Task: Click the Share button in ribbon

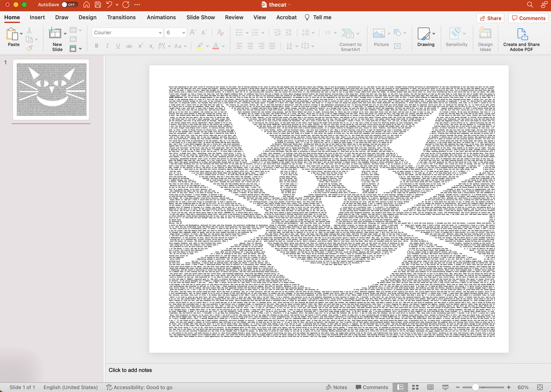Action: pyautogui.click(x=490, y=18)
